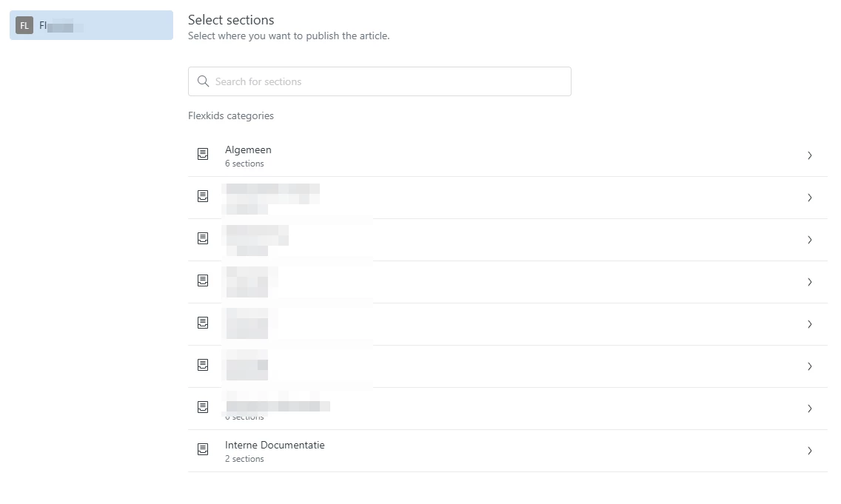Open the Algemeen category
841x504 pixels.
pos(507,155)
